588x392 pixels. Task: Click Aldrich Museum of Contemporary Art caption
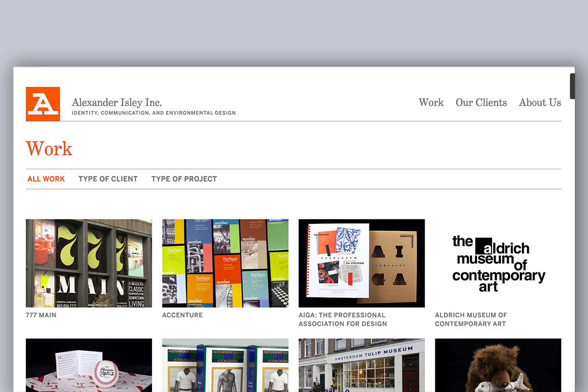(471, 319)
